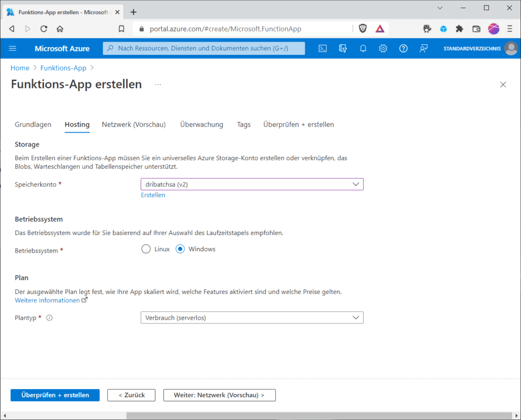Click the info icon next to Plantyp
The height and width of the screenshot is (420, 521).
[49, 318]
